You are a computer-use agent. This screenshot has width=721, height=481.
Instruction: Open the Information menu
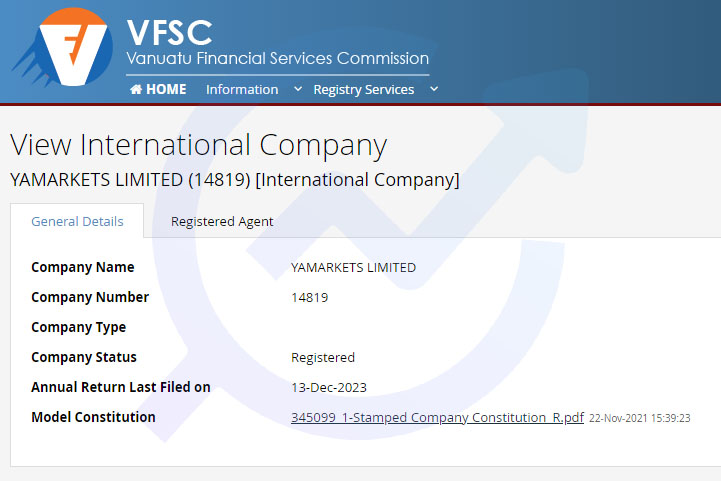pos(242,89)
